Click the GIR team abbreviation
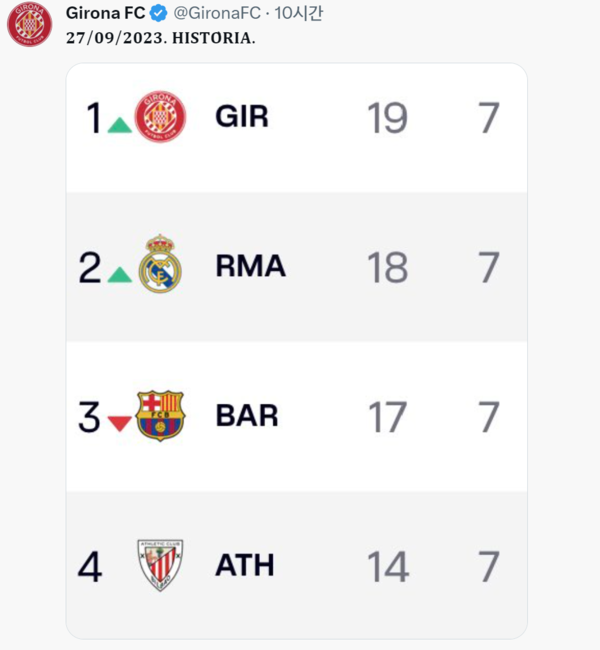The width and height of the screenshot is (600, 650). pyautogui.click(x=242, y=117)
